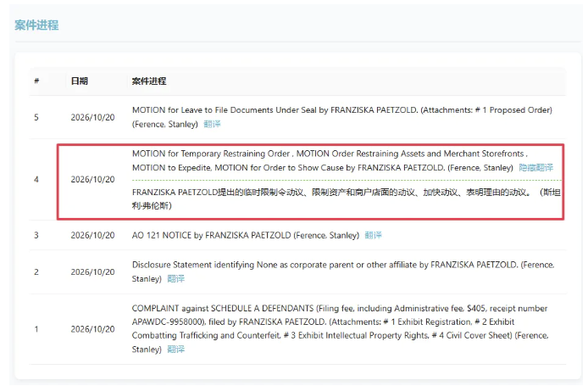Click Chinese translation FRANZISKA PAETZOLD提出的临时限制令动议

coord(218,193)
